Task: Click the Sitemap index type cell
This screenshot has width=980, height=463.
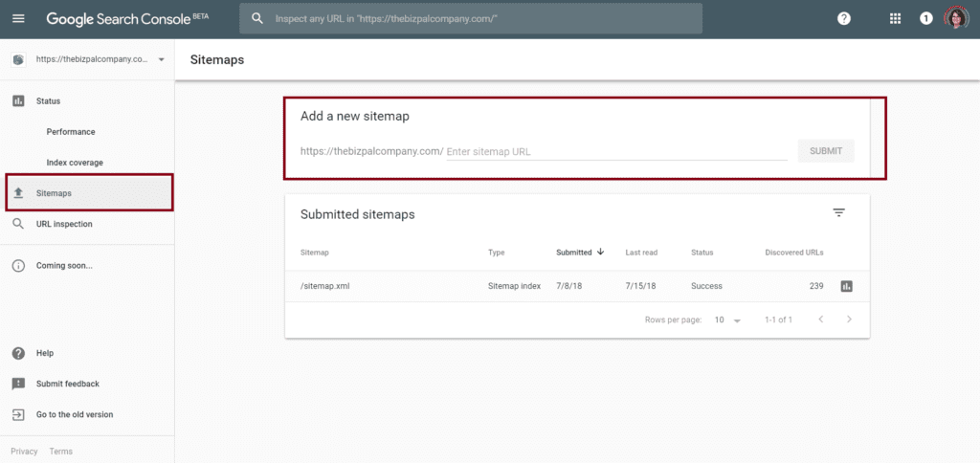Action: coord(514,286)
